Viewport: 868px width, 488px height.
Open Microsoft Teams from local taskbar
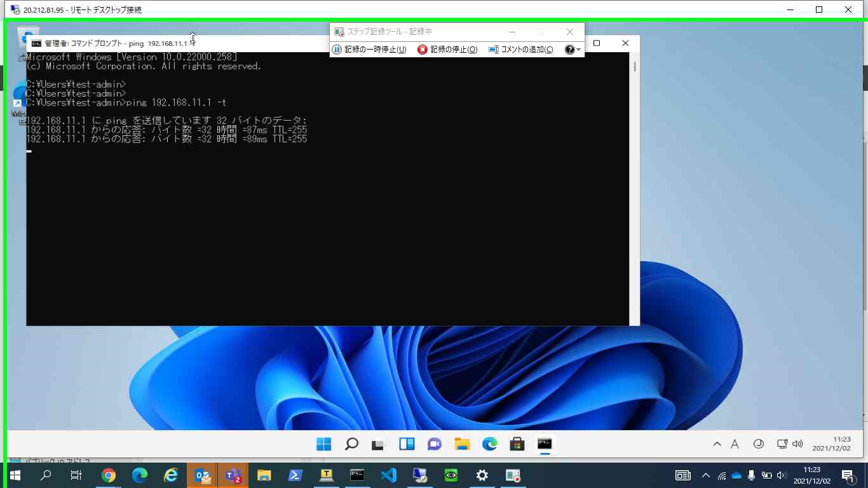click(x=233, y=475)
